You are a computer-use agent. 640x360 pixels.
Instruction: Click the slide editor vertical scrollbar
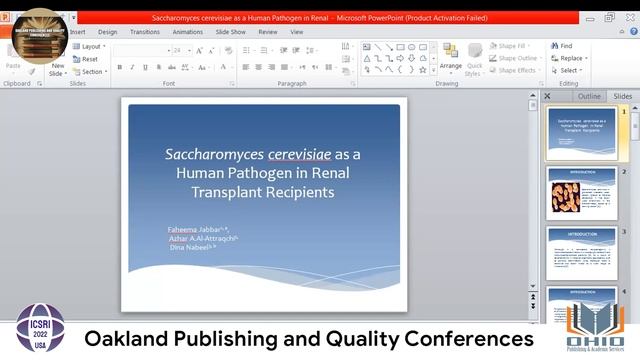533,192
